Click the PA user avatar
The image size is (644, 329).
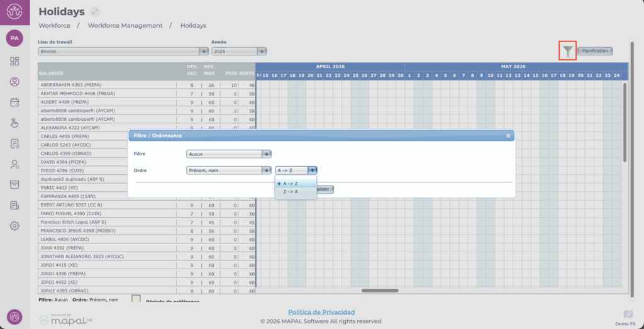point(14,38)
